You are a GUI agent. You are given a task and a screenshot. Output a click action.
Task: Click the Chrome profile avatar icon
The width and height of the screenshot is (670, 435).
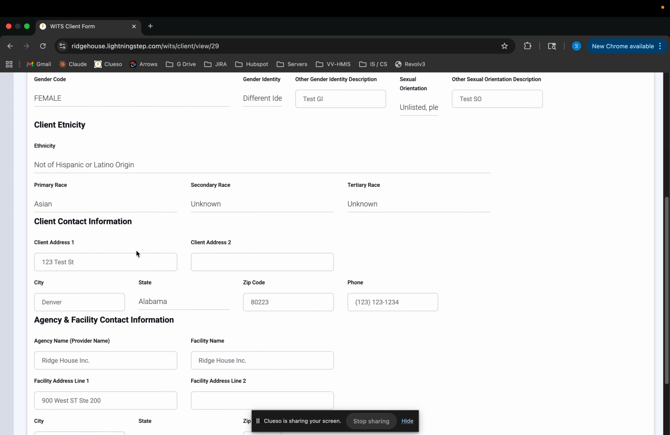(x=576, y=46)
